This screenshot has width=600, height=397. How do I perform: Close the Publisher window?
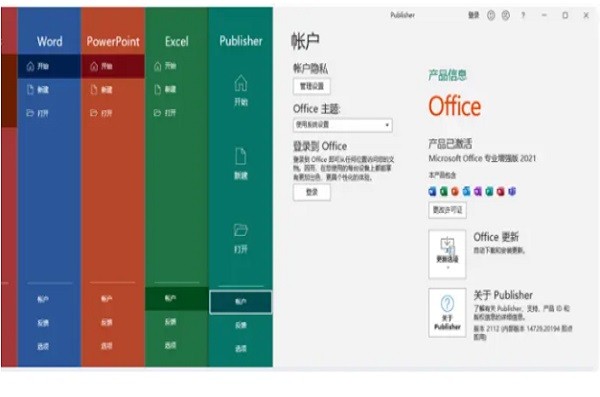click(x=586, y=15)
